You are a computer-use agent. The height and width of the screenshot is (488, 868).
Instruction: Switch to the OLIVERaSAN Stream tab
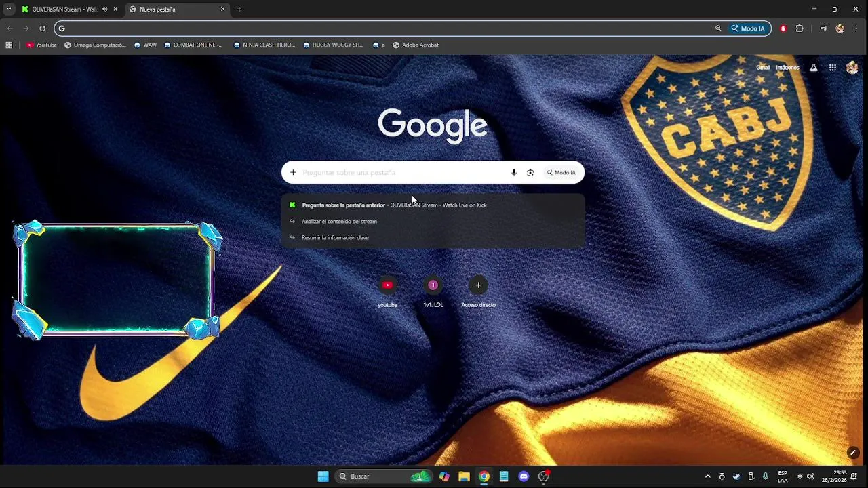pos(64,9)
